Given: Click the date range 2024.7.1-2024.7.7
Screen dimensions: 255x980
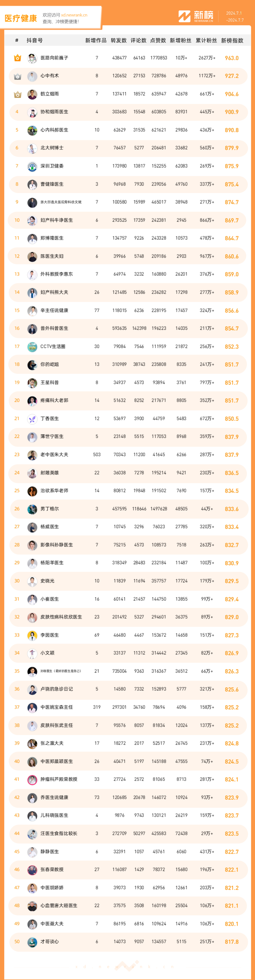Looking at the screenshot, I should [234, 17].
